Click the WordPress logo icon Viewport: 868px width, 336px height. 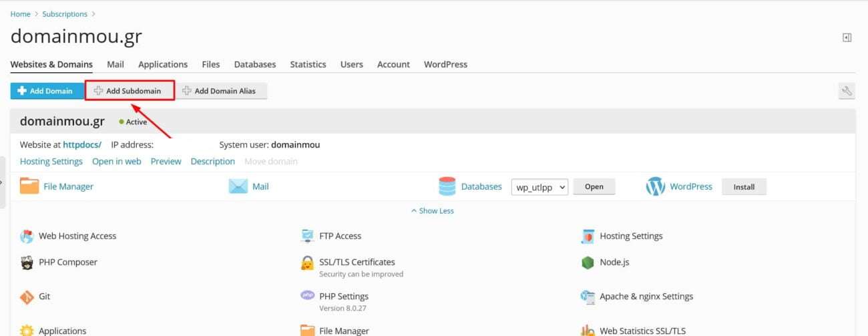(655, 186)
